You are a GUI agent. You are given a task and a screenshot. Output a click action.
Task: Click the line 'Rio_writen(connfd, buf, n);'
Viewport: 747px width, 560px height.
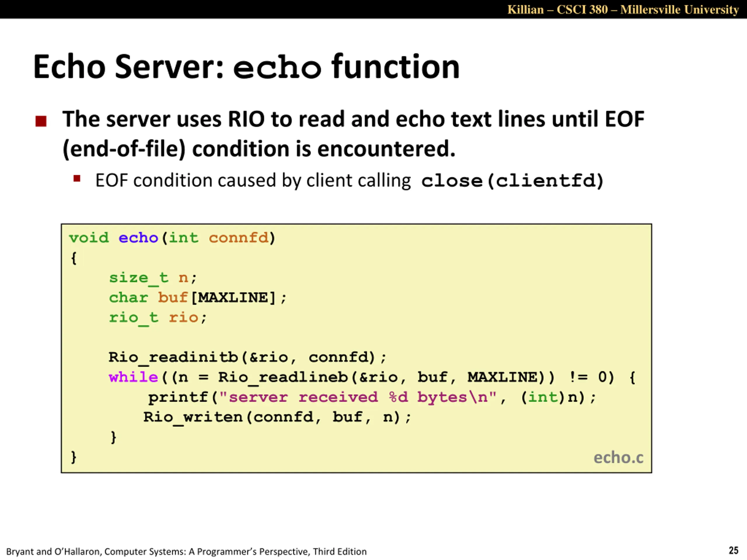[277, 417]
